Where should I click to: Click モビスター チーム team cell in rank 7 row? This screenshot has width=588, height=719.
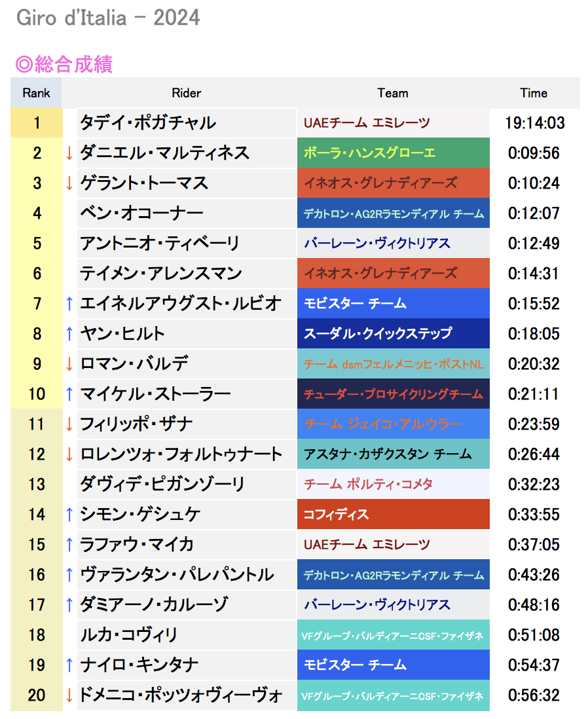393,304
